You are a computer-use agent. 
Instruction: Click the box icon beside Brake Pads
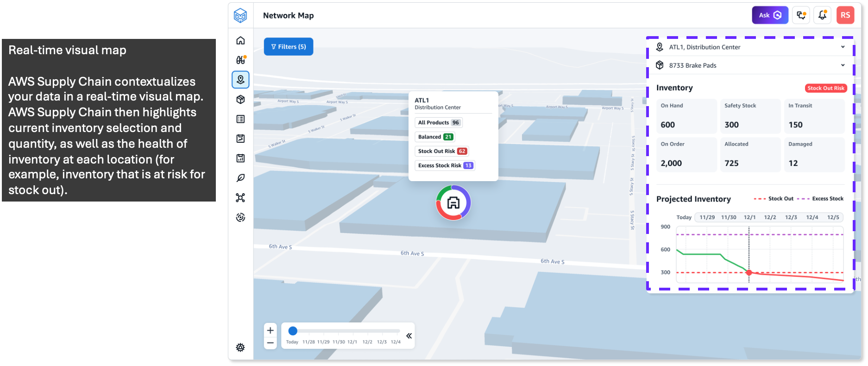click(660, 65)
